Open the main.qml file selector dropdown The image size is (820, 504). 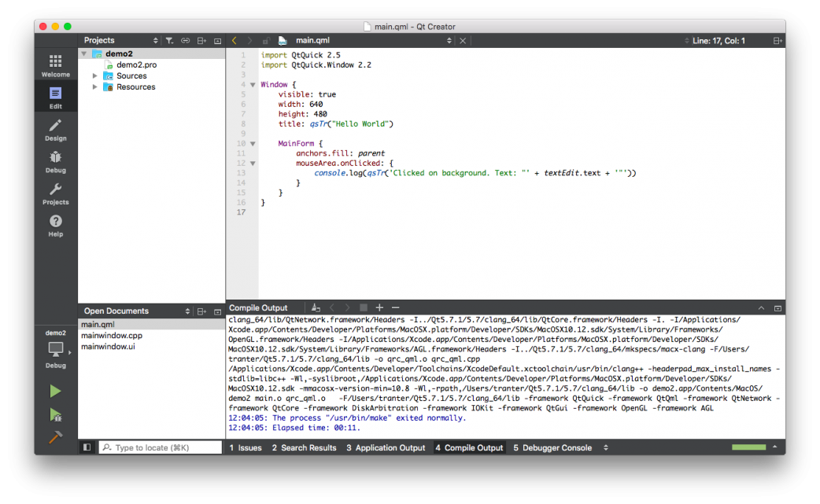(x=449, y=40)
